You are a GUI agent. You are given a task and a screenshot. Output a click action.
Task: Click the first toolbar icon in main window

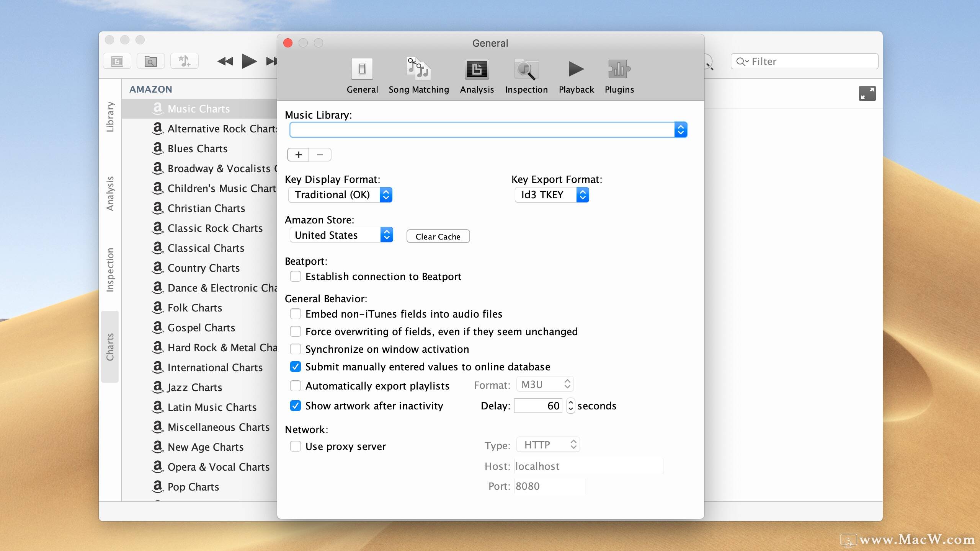pyautogui.click(x=117, y=61)
